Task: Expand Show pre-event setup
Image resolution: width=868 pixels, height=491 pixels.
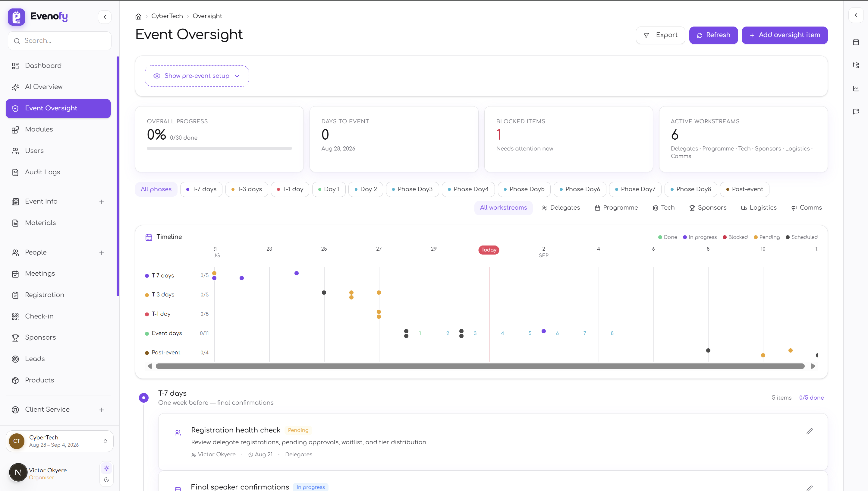Action: click(x=197, y=76)
